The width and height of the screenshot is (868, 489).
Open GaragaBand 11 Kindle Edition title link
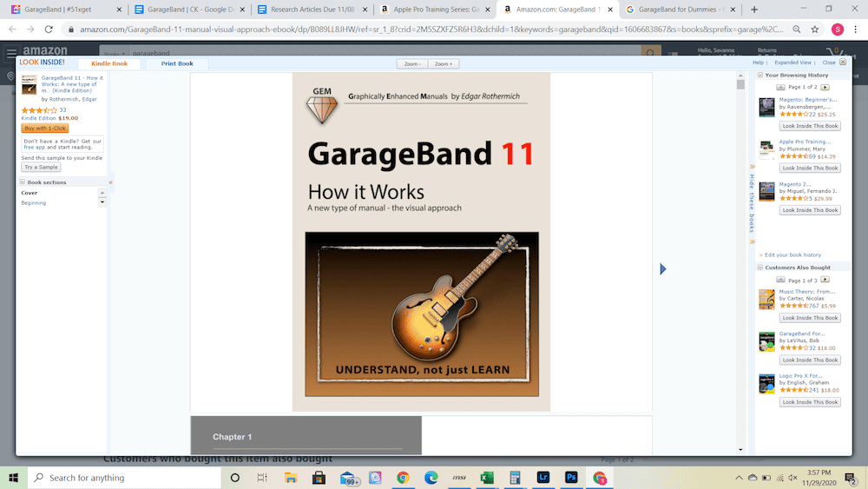72,84
